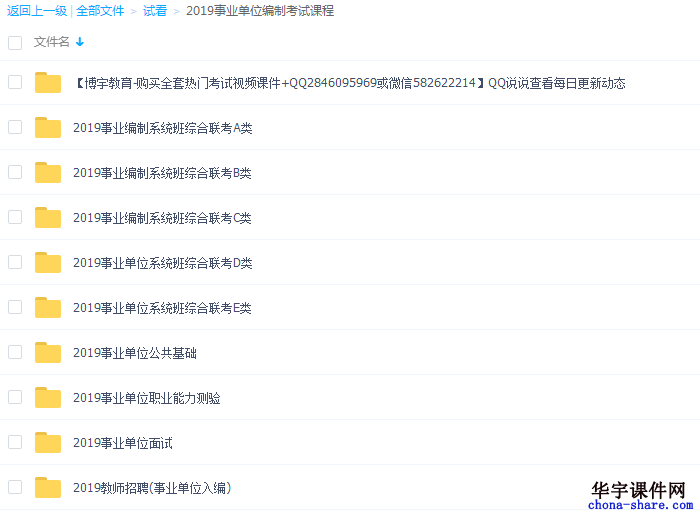
Task: Toggle the select-all checkbox beside 文件名
Action: click(15, 42)
